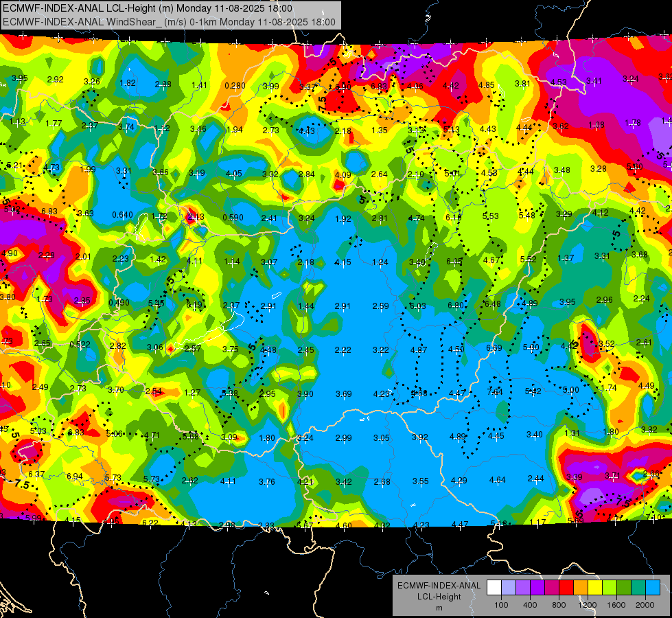Click the wind shear value 0.590

(x=233, y=218)
